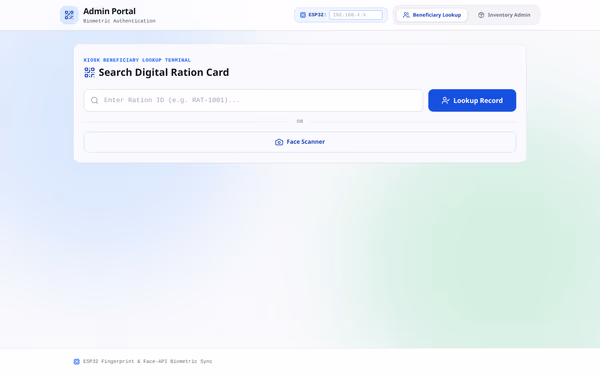Click the Biometric Authentication subtitle
The image size is (600, 375).
(x=119, y=21)
